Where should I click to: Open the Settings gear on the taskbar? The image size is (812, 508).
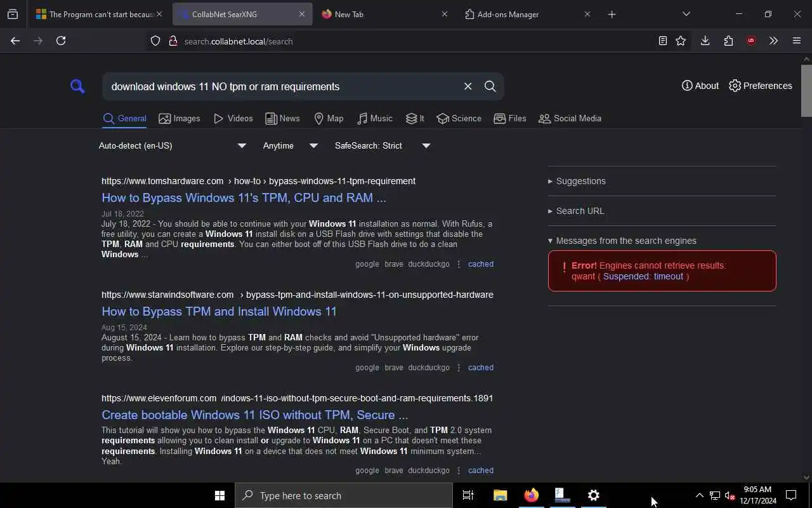(593, 495)
